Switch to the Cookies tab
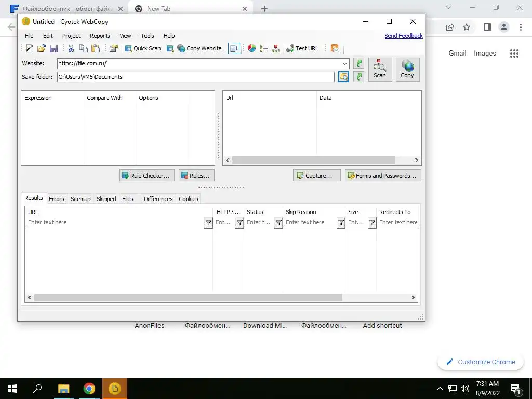Viewport: 532px width, 399px height. [x=188, y=199]
